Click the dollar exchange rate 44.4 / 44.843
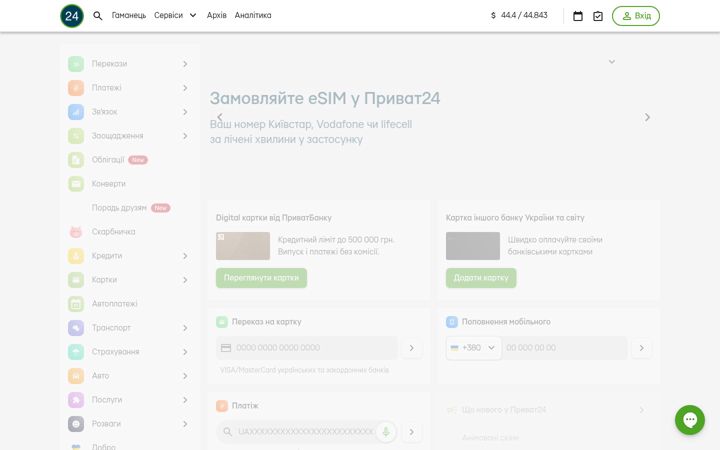This screenshot has height=450, width=720. pyautogui.click(x=519, y=15)
